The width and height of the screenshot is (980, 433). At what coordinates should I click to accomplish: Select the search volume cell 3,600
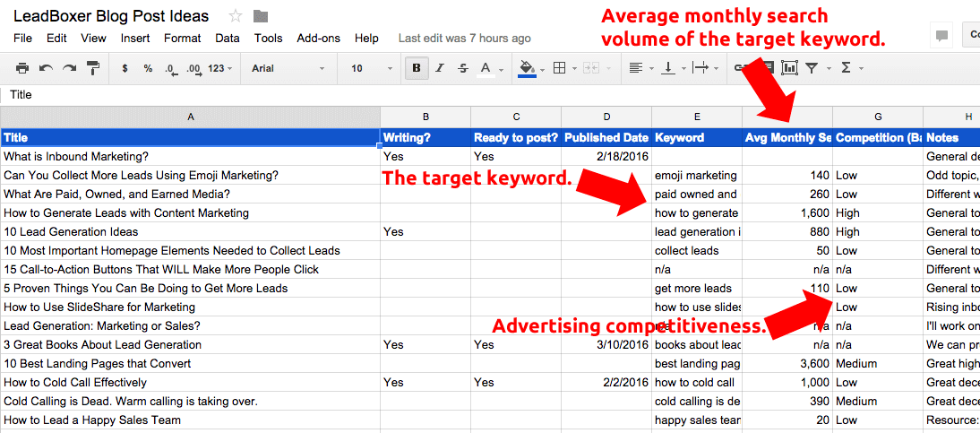tap(787, 364)
